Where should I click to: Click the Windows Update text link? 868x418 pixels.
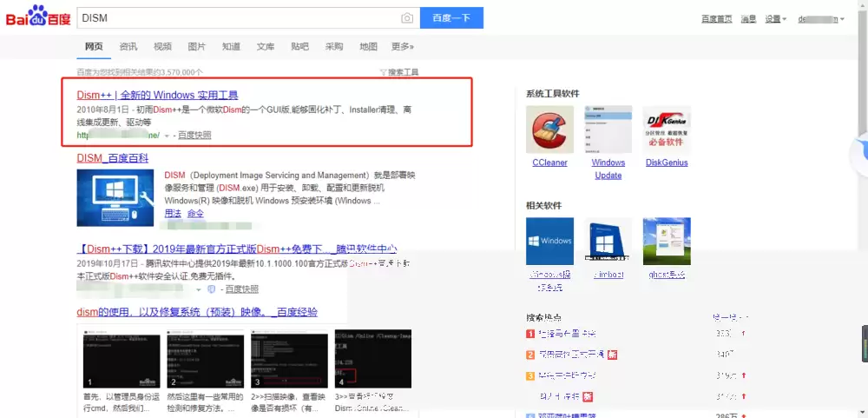(x=608, y=169)
